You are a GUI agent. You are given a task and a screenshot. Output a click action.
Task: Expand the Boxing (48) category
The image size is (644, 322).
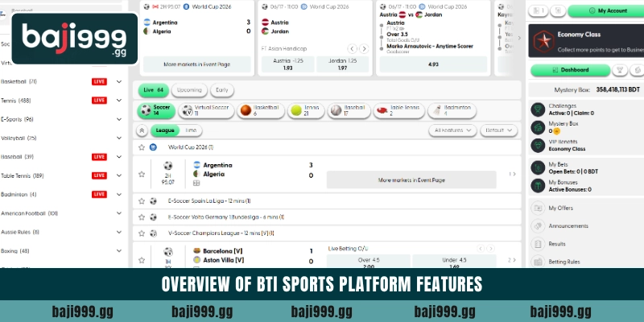[x=118, y=251]
